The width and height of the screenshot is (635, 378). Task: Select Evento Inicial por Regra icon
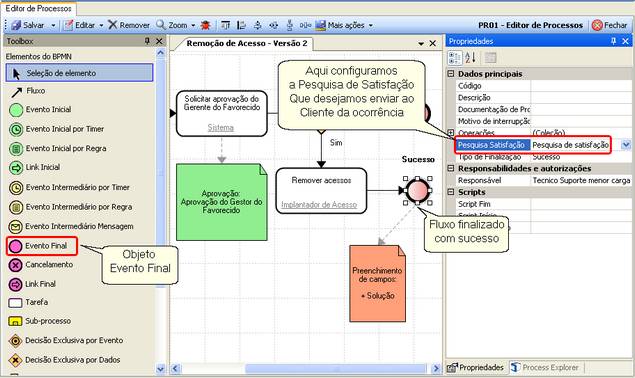tap(16, 149)
